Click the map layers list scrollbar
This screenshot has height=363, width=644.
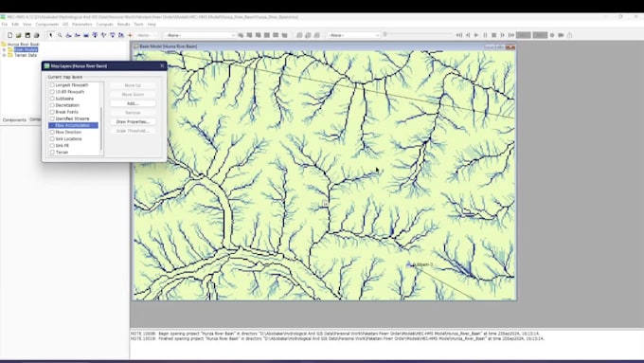[x=101, y=128]
